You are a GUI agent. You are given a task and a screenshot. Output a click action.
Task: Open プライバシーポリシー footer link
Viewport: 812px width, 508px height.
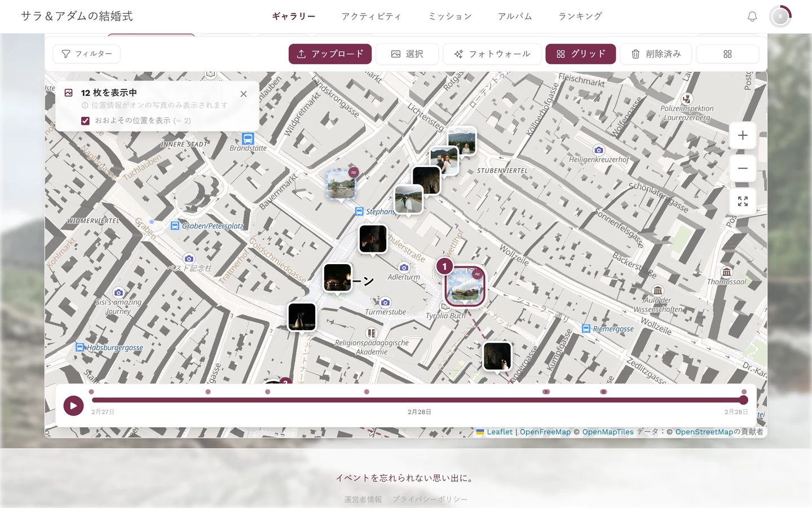pyautogui.click(x=430, y=500)
